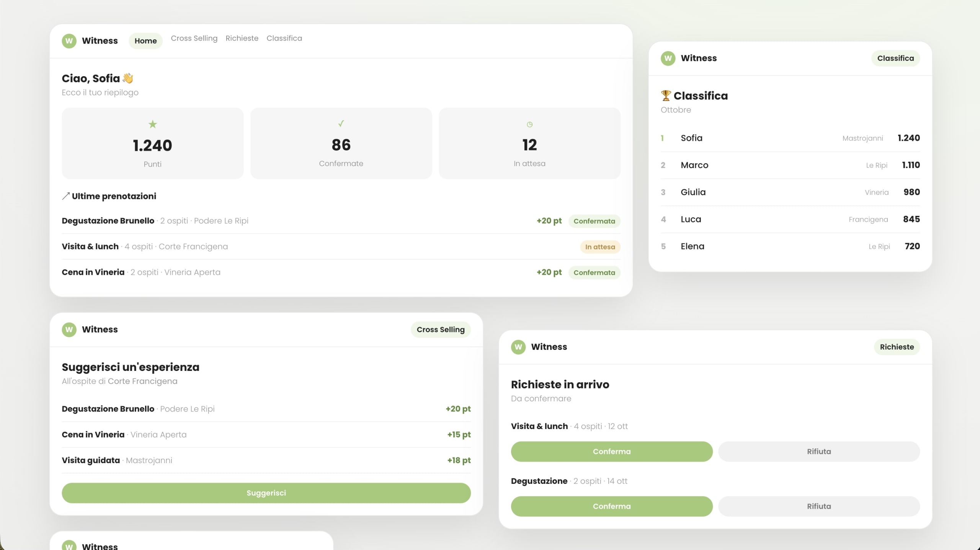The width and height of the screenshot is (980, 550).
Task: Click the clock icon above In attesa
Action: click(x=529, y=124)
